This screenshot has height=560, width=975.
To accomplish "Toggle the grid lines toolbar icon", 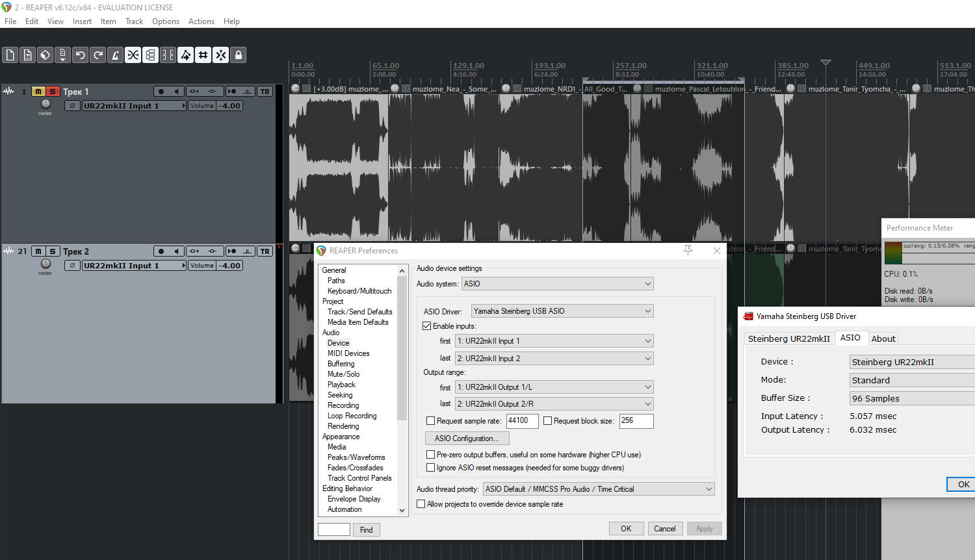I will click(203, 55).
